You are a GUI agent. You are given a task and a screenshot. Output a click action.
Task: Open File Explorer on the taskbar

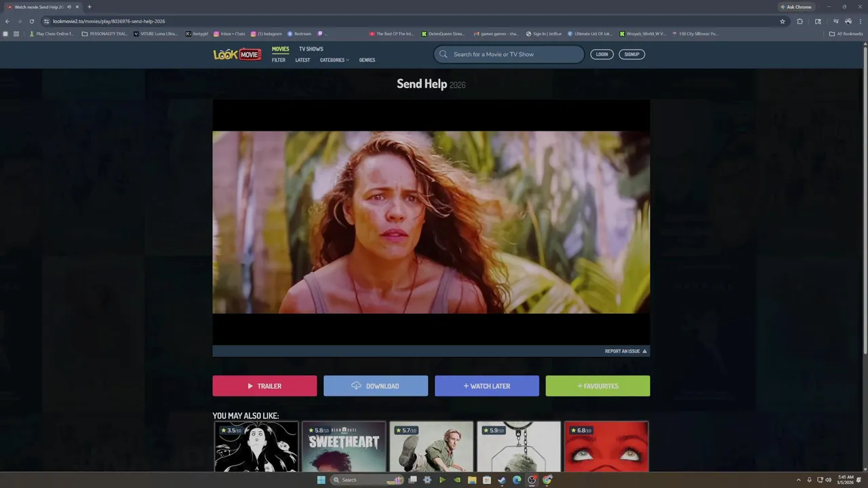click(x=472, y=480)
